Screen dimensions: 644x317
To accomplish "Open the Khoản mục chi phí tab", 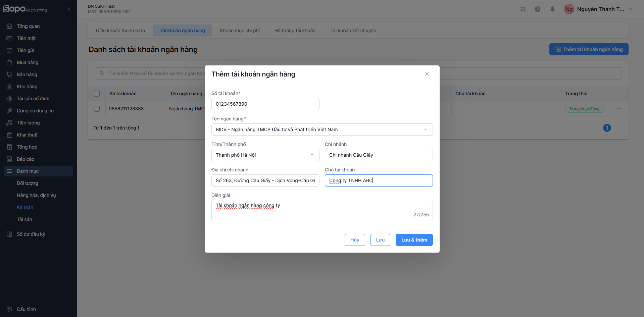I will [x=240, y=31].
